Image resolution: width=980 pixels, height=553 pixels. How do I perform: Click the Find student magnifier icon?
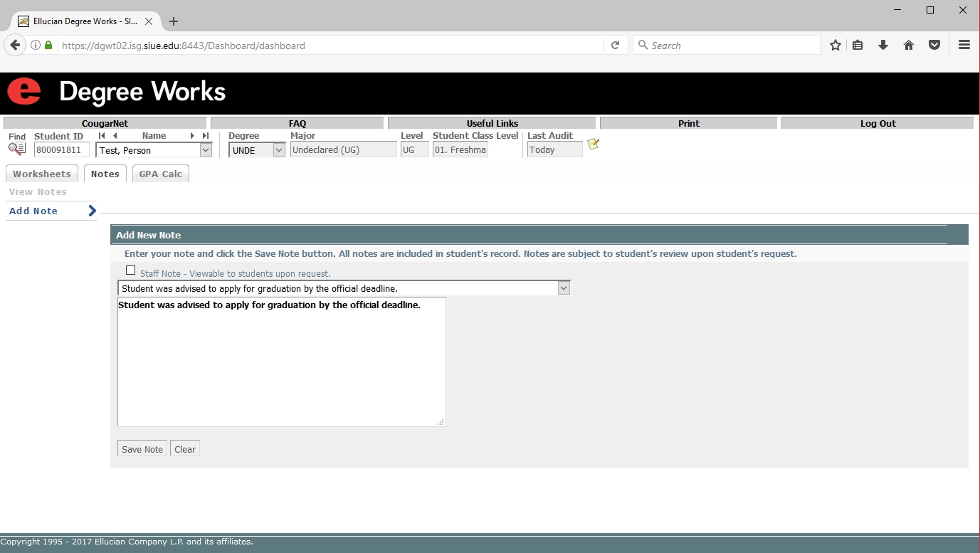(x=16, y=149)
